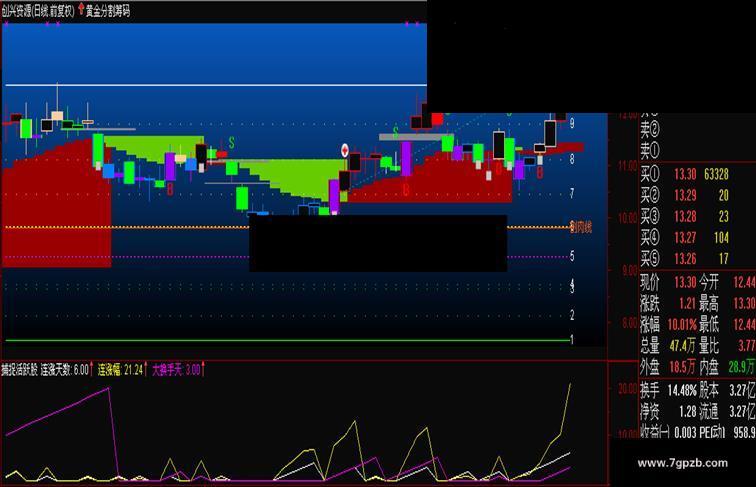Click golden ratio level 7 label
The width and height of the screenshot is (756, 487).
click(x=572, y=193)
